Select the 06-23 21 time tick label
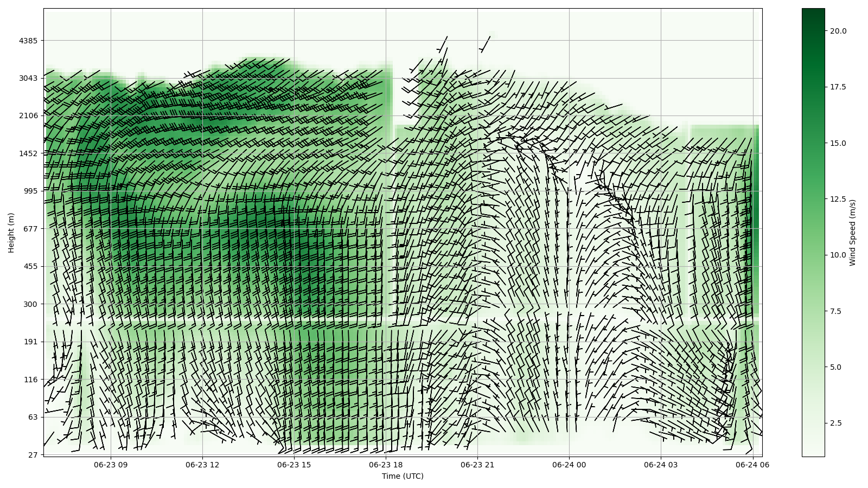 (x=477, y=465)
